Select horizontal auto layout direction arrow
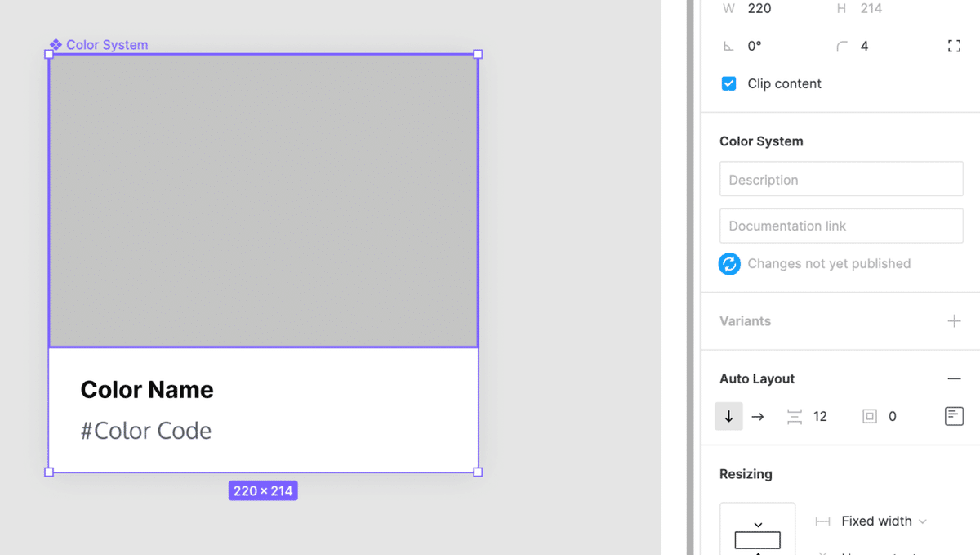The image size is (980, 555). coord(758,416)
